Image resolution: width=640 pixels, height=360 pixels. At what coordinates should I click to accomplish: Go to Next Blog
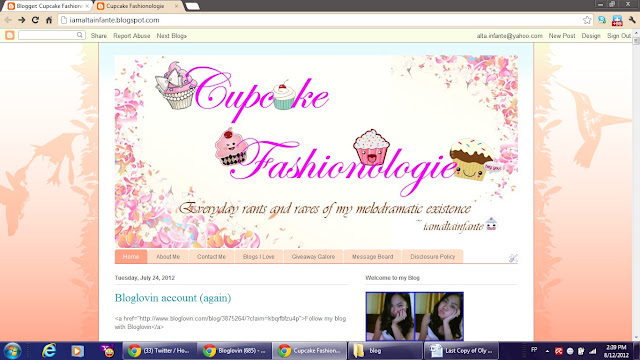[x=171, y=36]
